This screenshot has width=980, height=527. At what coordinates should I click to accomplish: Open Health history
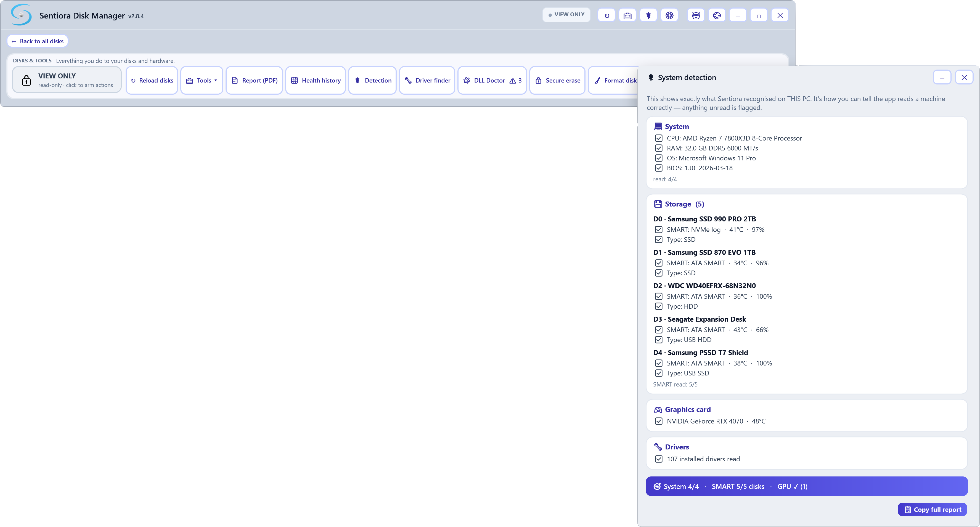coord(315,80)
